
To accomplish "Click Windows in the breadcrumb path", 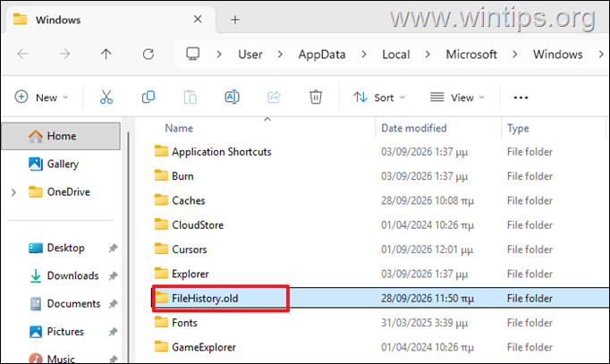I will coord(557,54).
